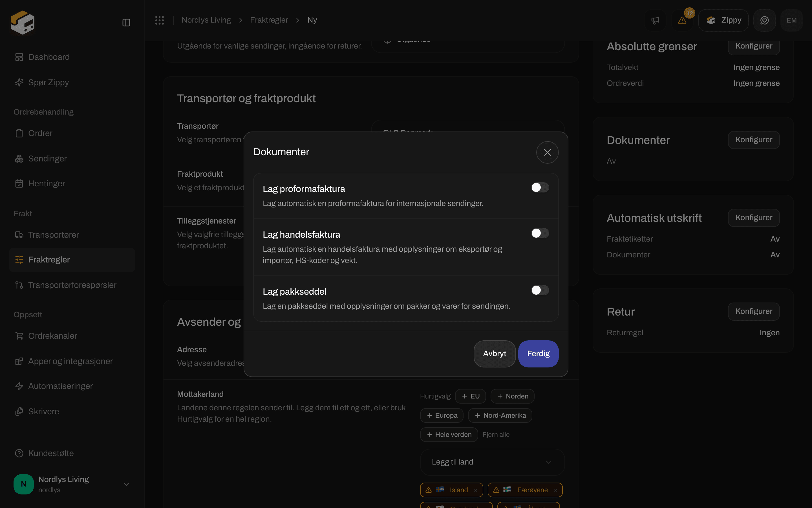Add Nord-Amerika quick selection
Screen dimensions: 812x508
coord(500,416)
